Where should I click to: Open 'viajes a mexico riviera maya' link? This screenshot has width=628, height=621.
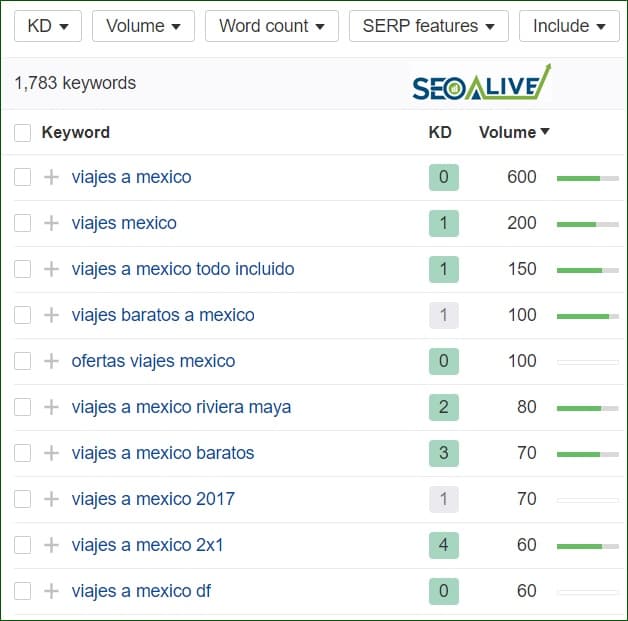181,407
